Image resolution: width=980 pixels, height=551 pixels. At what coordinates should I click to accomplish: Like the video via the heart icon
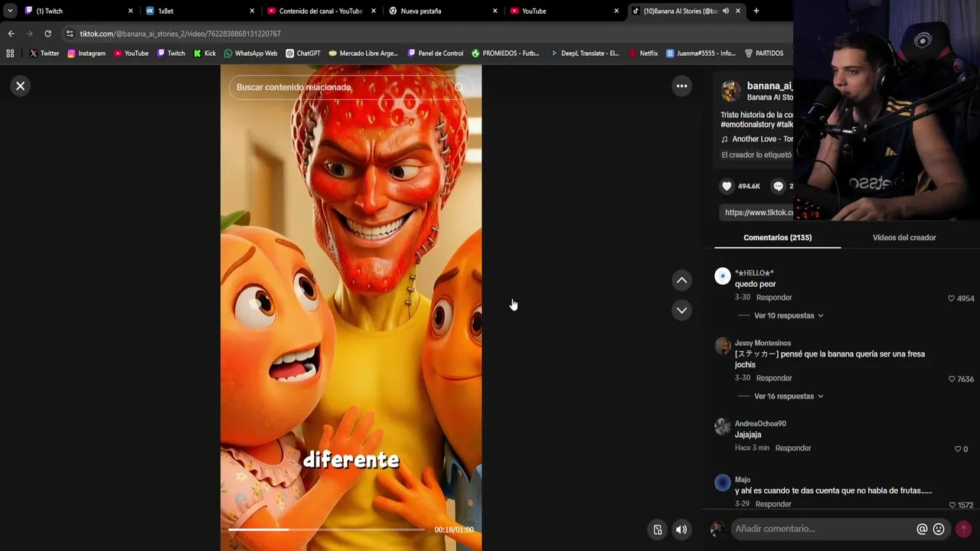point(727,186)
